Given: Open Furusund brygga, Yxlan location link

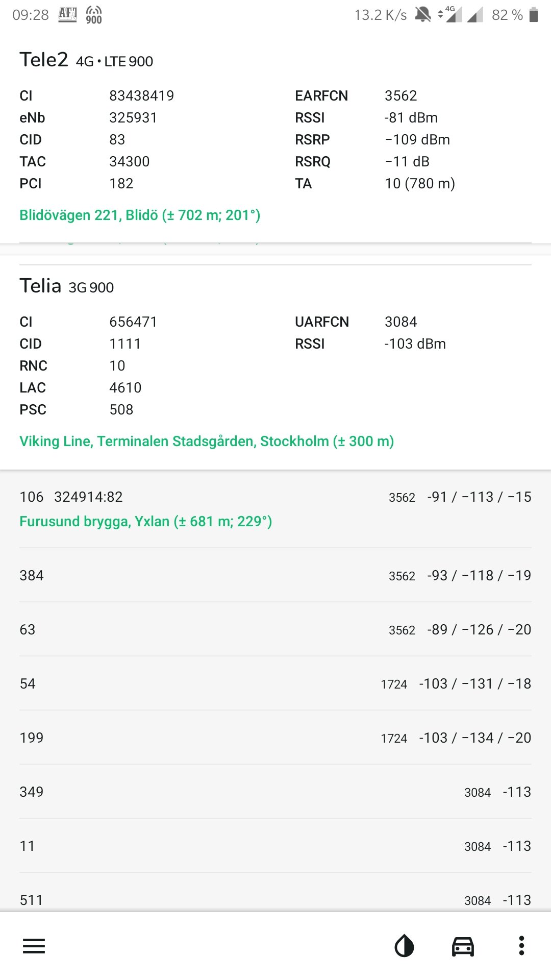Looking at the screenshot, I should (145, 521).
